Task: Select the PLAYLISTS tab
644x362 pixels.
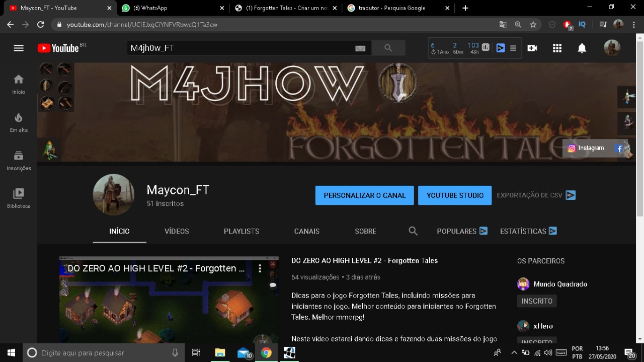Action: tap(242, 231)
